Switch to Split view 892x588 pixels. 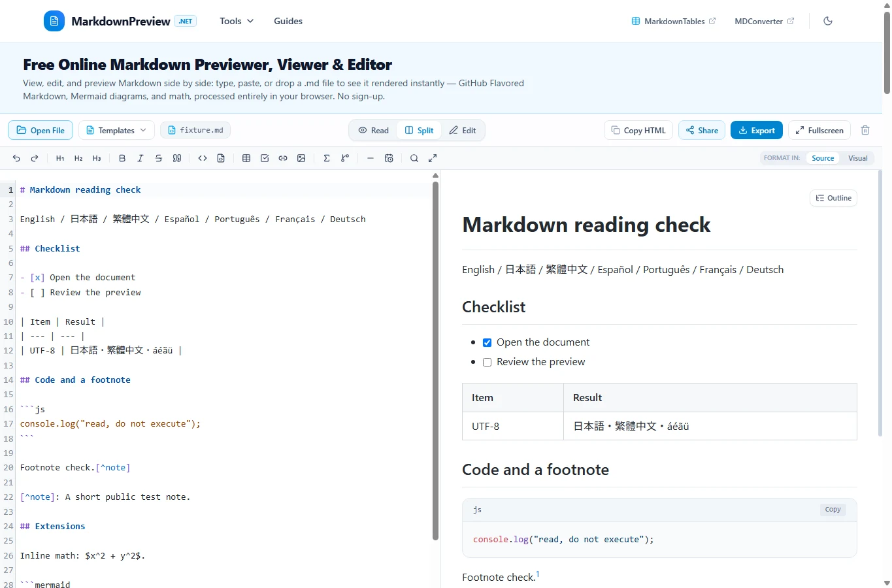tap(419, 131)
